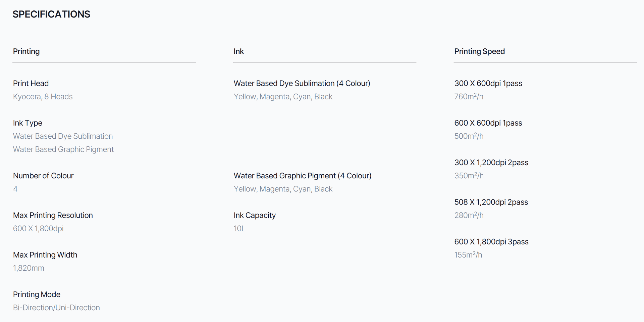Click the Kyocera, 8 Heads value
This screenshot has height=322, width=644.
[x=43, y=97]
